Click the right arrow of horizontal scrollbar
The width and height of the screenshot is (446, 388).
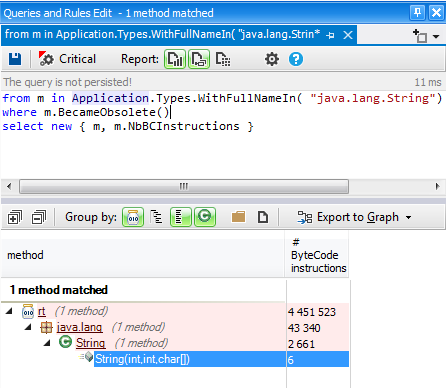point(438,186)
